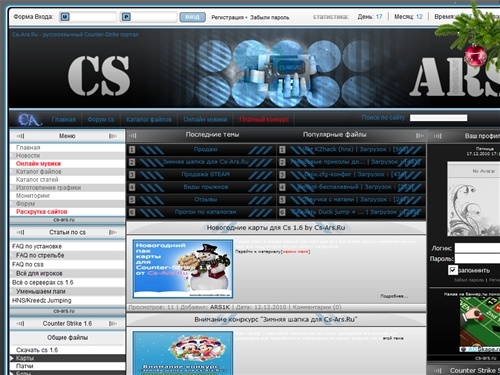Open Раскрутка сайтов in side menu
Viewport: 500px width, 375px height.
[x=42, y=212]
